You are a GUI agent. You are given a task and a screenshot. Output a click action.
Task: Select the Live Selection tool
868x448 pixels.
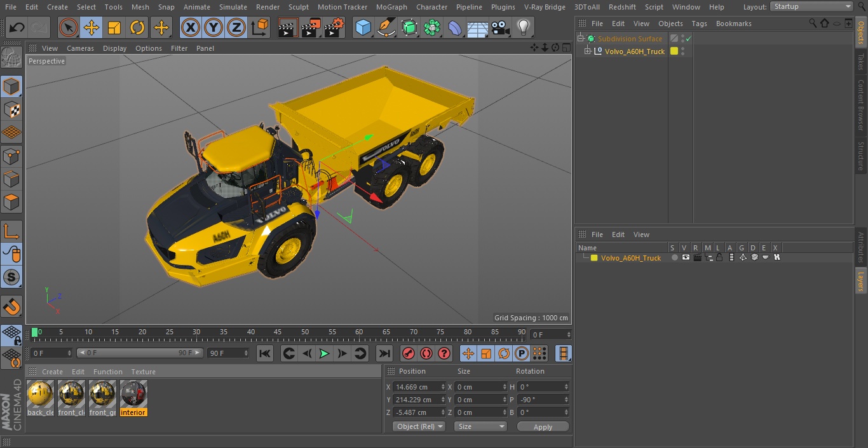[x=68, y=27]
